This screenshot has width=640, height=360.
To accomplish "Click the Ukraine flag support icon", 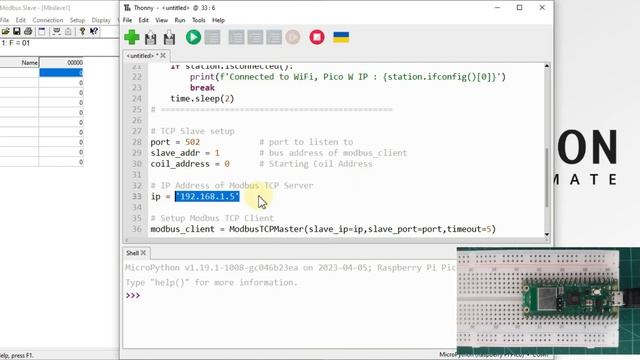I will click(x=341, y=37).
